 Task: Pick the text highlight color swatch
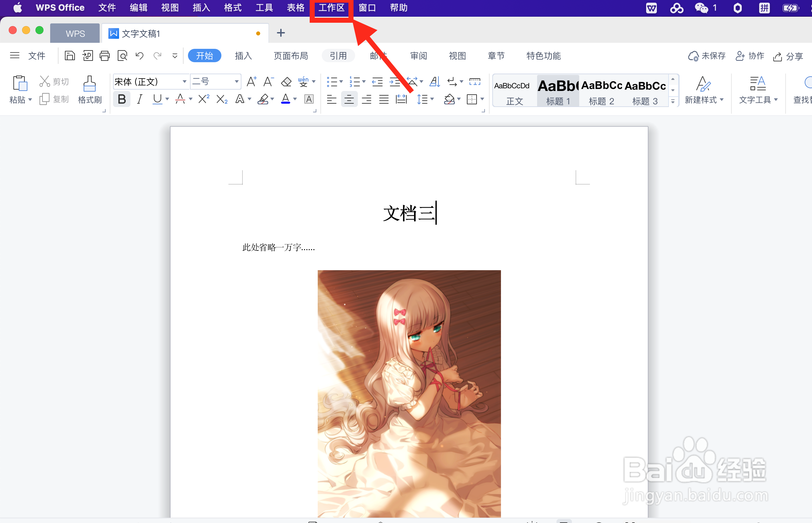tap(263, 99)
